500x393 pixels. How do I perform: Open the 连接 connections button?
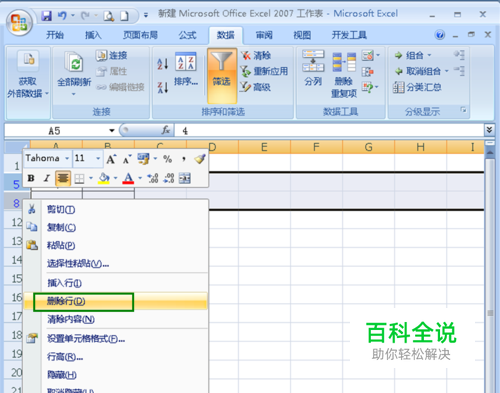pos(112,55)
